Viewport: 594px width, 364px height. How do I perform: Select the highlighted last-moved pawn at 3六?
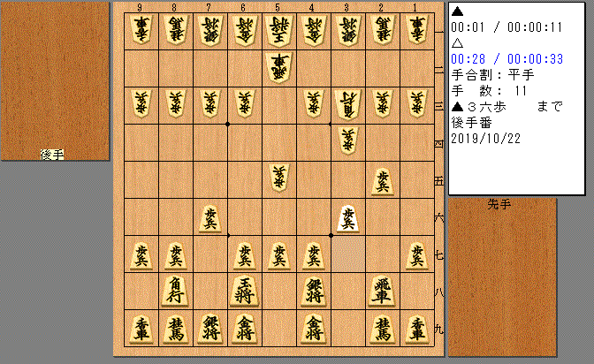(348, 219)
